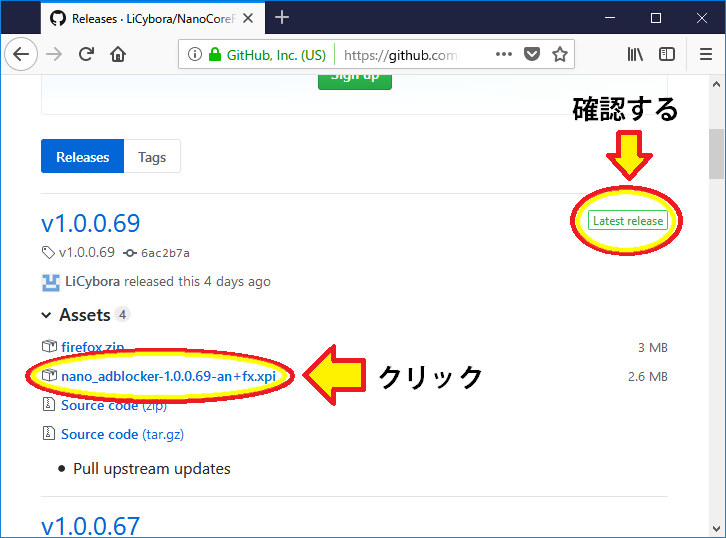Click the green Sign up button
The height and width of the screenshot is (538, 726).
[354, 77]
